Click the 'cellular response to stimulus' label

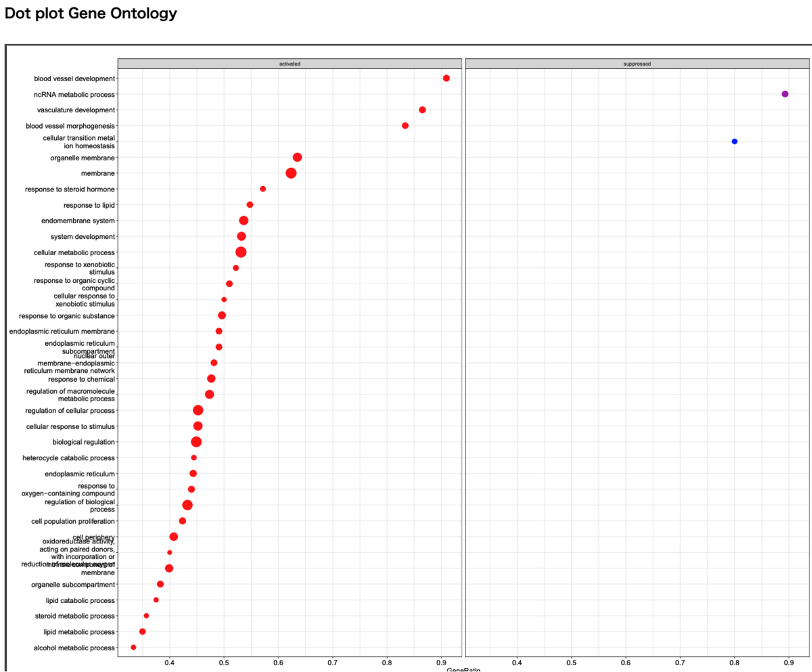coord(70,426)
